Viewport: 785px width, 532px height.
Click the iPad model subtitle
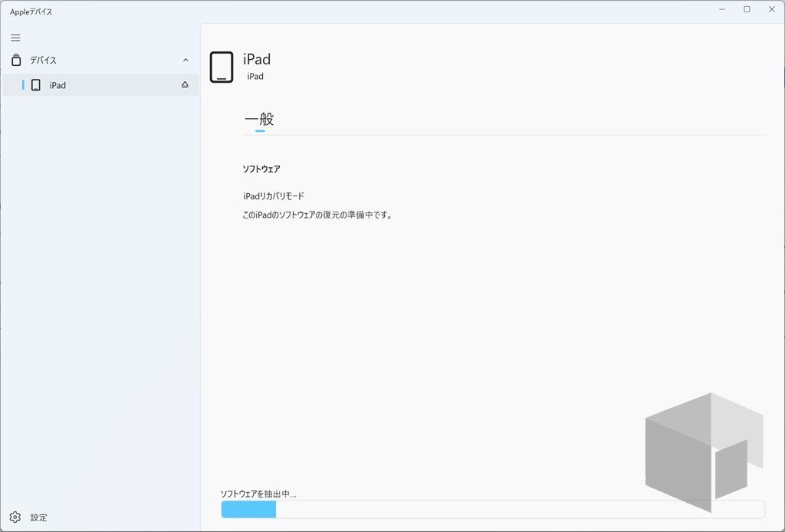click(x=255, y=77)
